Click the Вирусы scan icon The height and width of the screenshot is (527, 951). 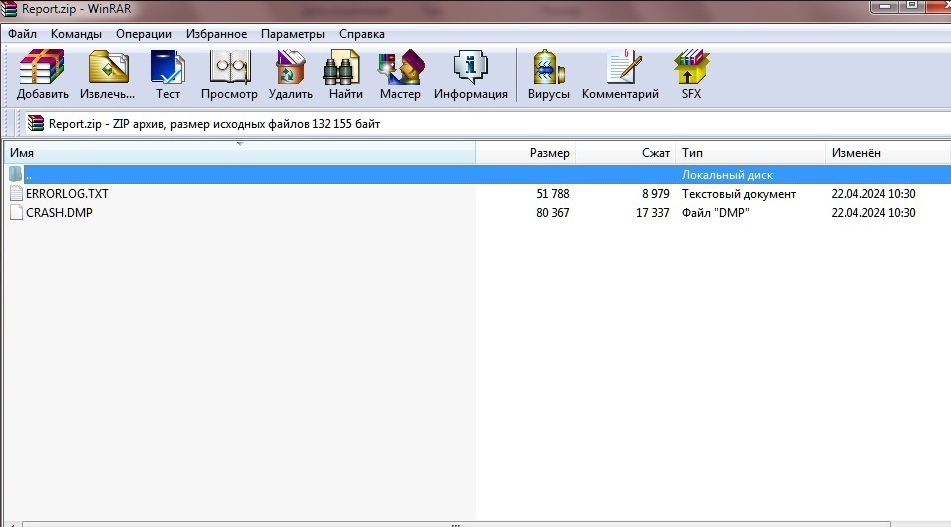[548, 74]
